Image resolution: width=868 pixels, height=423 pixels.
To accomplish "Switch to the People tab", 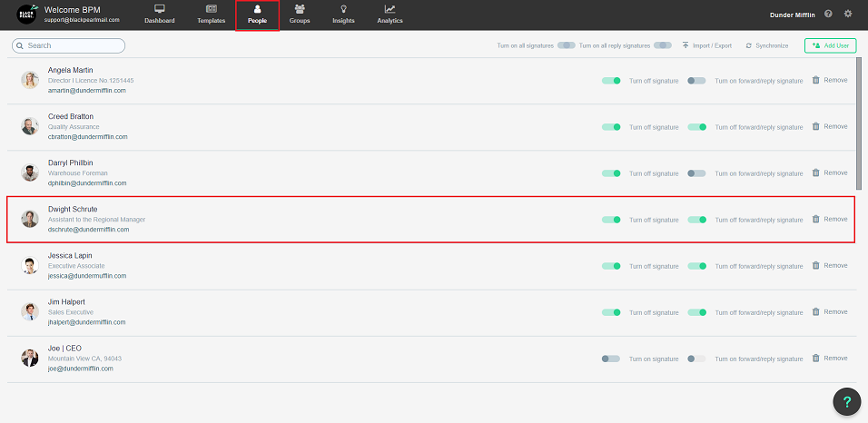I will 257,15.
